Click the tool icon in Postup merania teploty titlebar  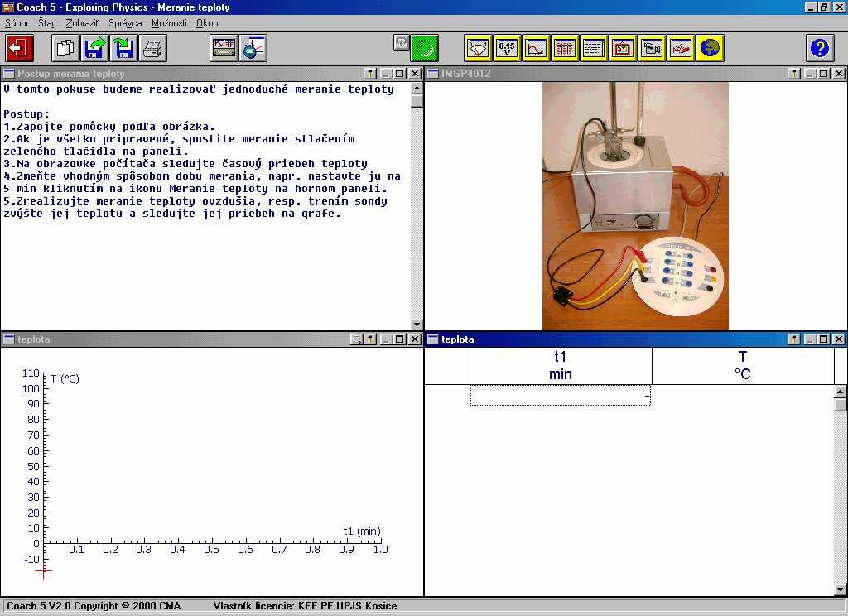click(370, 73)
